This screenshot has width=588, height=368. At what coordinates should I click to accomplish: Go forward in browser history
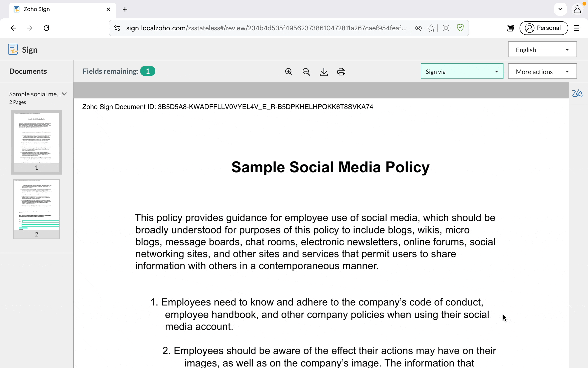30,28
